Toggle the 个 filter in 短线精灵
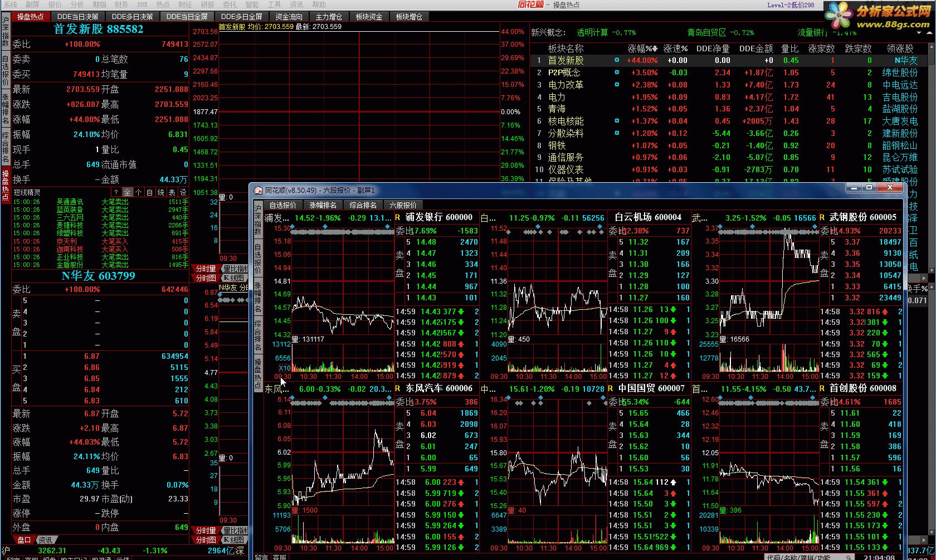936x560 pixels. tap(139, 192)
